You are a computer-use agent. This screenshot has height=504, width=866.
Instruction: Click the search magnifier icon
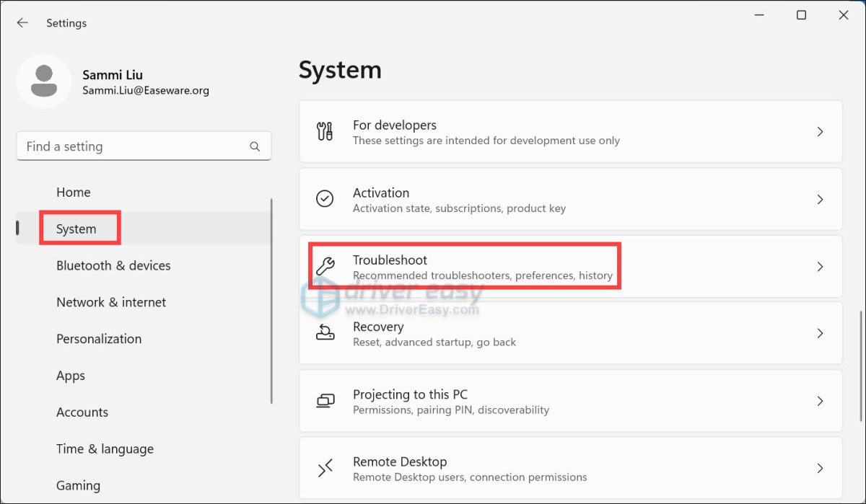coord(255,146)
